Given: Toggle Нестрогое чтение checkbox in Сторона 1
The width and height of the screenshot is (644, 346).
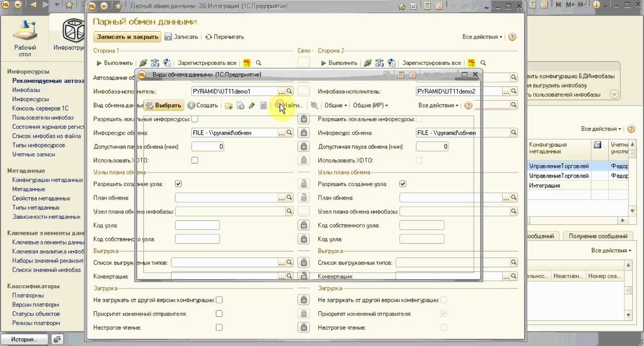Looking at the screenshot, I should [x=219, y=327].
